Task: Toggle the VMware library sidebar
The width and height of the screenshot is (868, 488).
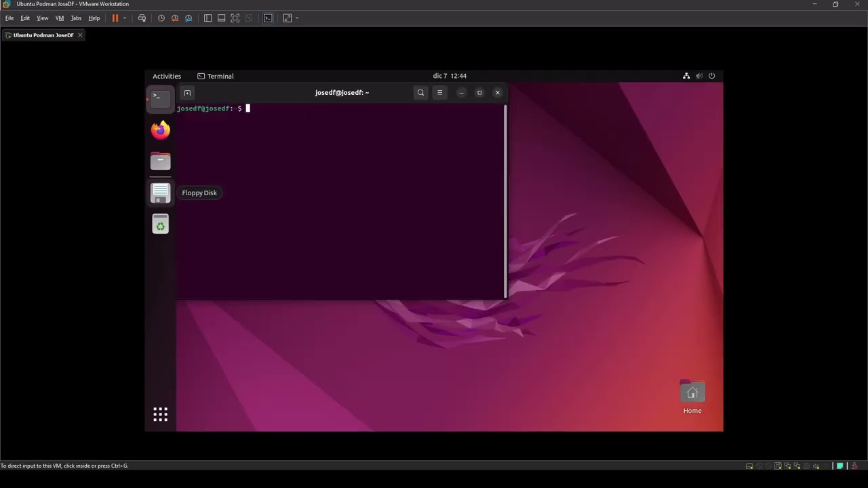Action: coord(208,18)
